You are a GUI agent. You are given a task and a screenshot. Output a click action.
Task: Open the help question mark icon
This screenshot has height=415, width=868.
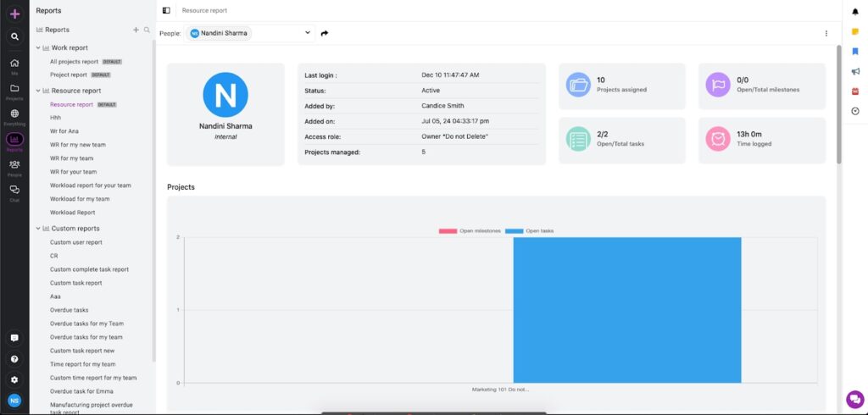pyautogui.click(x=14, y=359)
